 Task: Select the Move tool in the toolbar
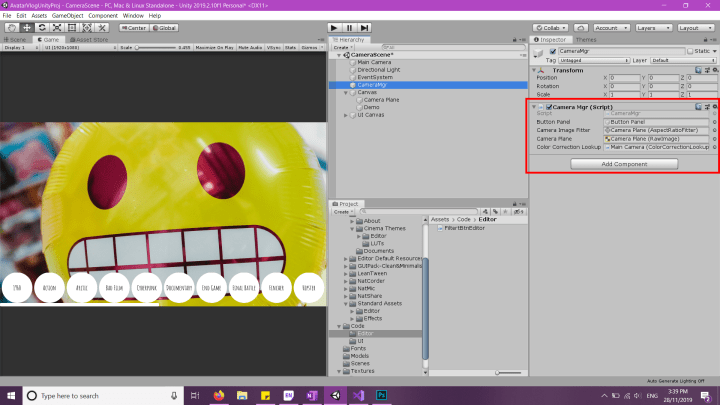coord(25,28)
